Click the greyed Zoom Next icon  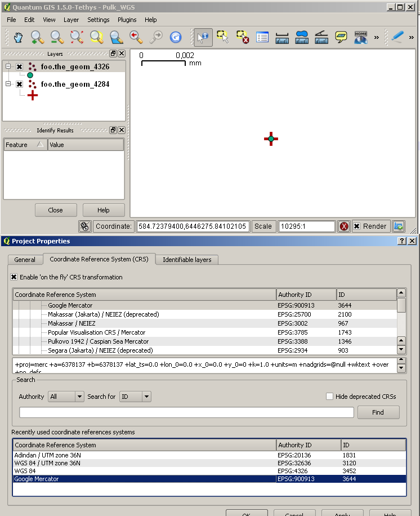pyautogui.click(x=156, y=37)
